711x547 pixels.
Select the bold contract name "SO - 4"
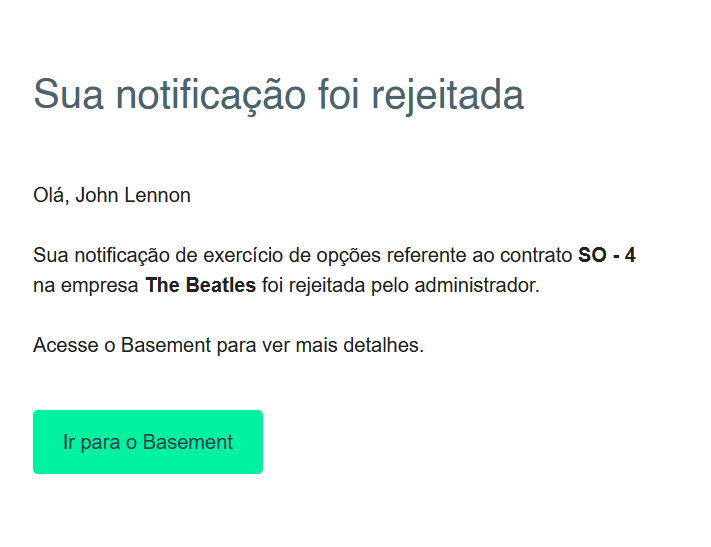point(607,255)
